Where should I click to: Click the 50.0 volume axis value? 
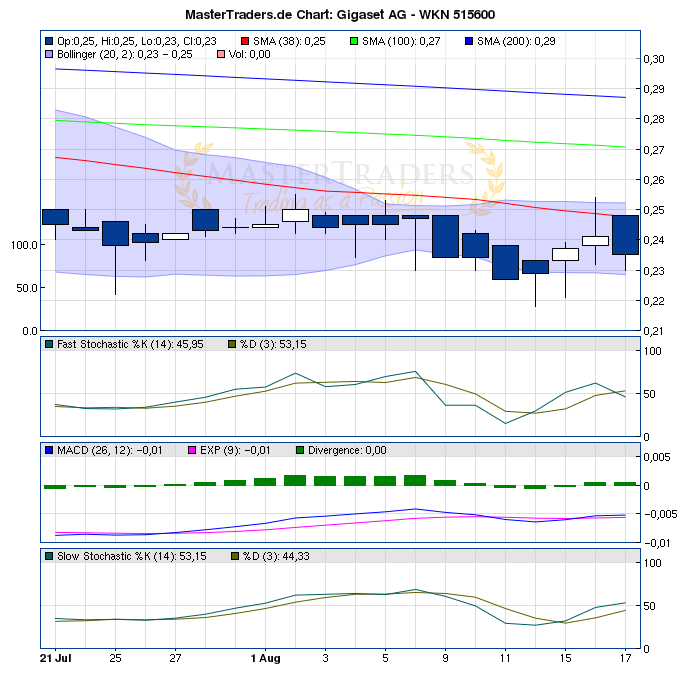(x=27, y=288)
